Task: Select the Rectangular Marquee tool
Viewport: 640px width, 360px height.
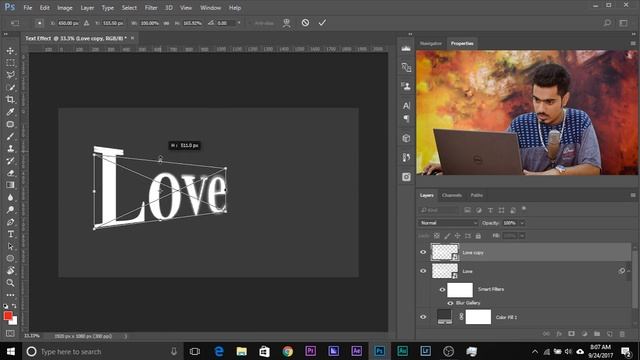Action: tap(10, 63)
